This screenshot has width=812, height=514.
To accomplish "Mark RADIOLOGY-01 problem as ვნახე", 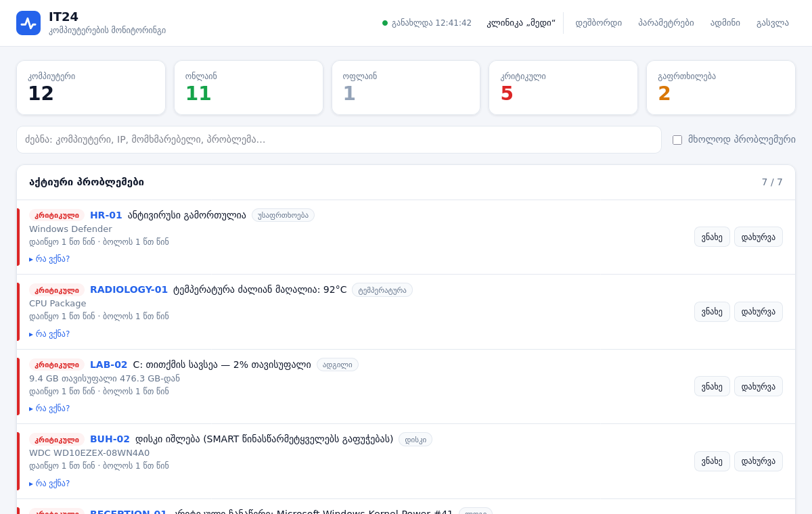I will [712, 312].
